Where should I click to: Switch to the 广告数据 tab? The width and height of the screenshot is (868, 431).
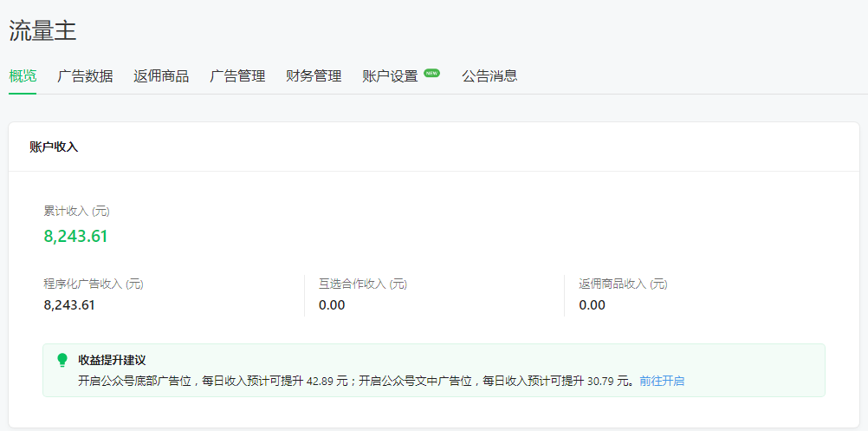coord(85,76)
